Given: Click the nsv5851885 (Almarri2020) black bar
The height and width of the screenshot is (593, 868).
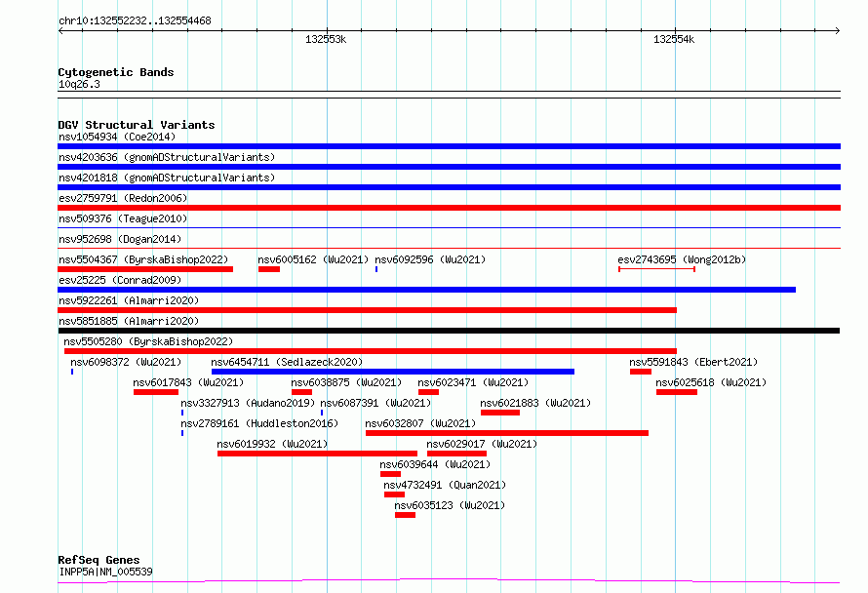Looking at the screenshot, I should click(449, 331).
